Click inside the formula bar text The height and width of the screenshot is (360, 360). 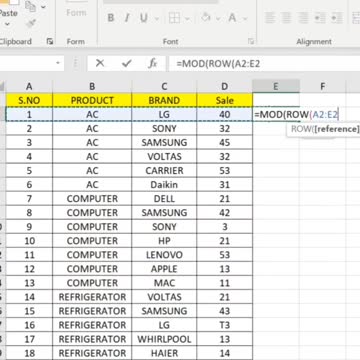[x=218, y=63]
